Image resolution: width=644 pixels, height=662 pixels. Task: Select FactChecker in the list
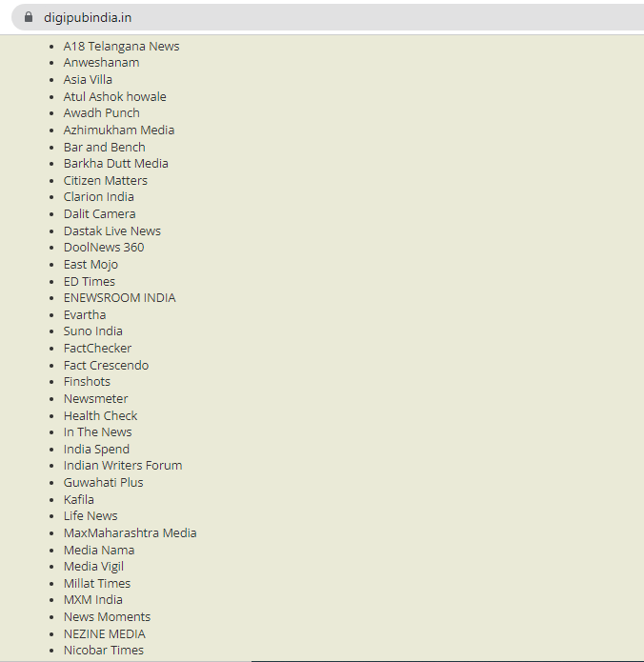(x=97, y=349)
